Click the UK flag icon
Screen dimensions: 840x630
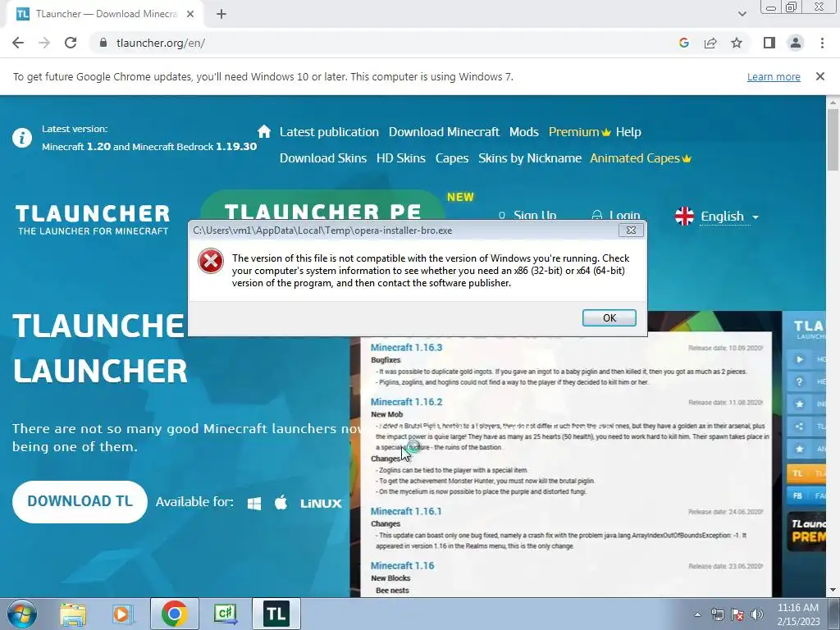click(685, 217)
